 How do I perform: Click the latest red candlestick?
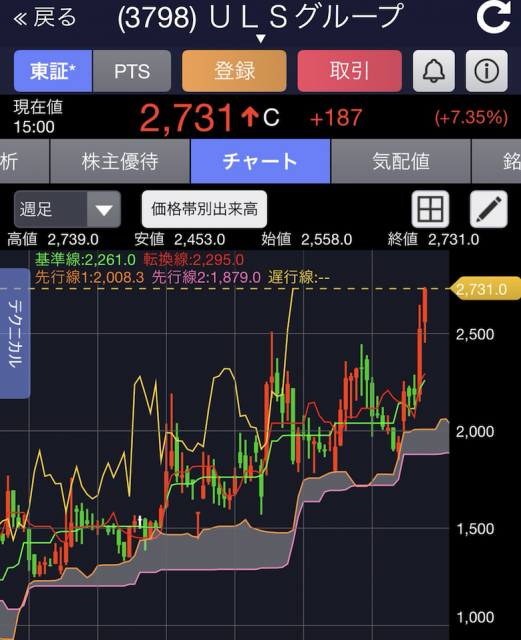tap(425, 314)
